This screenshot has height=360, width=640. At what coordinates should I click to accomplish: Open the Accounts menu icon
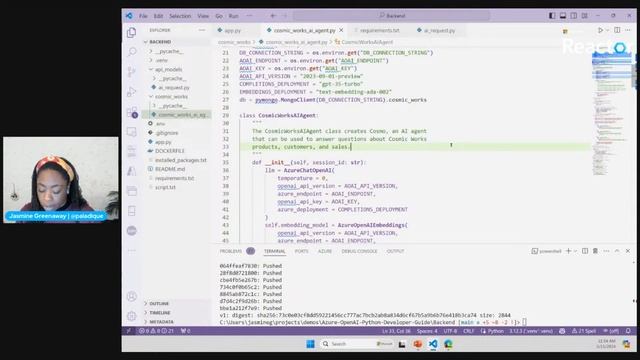pos(131,296)
